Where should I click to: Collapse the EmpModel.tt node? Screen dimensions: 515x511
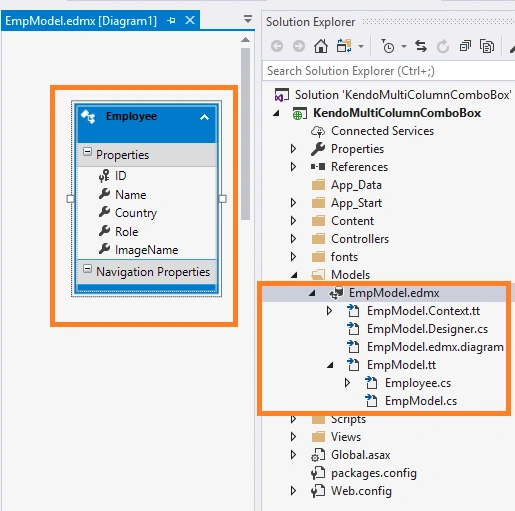pyautogui.click(x=330, y=365)
